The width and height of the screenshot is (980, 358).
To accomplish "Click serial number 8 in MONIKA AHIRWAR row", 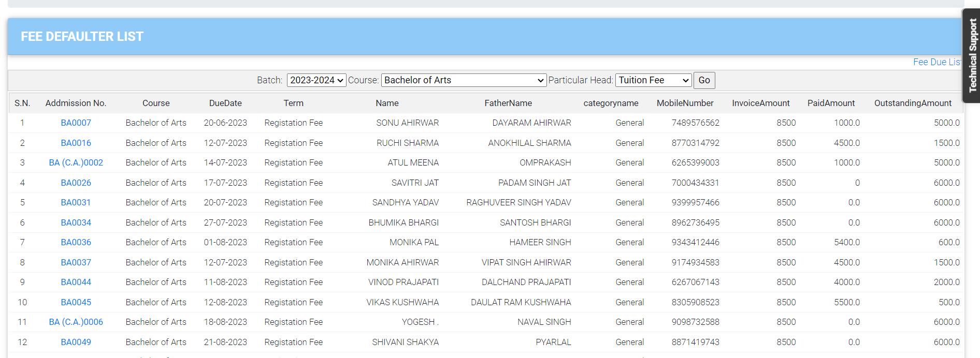I will tap(22, 262).
